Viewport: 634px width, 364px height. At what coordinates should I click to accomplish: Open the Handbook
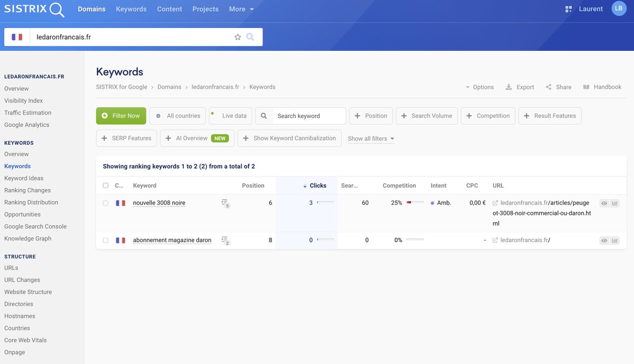602,87
